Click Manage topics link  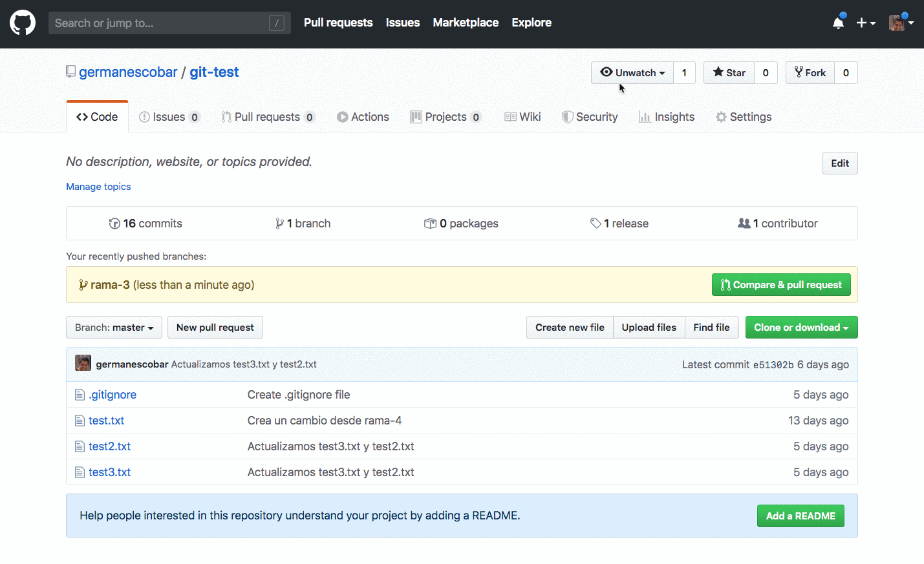(98, 187)
